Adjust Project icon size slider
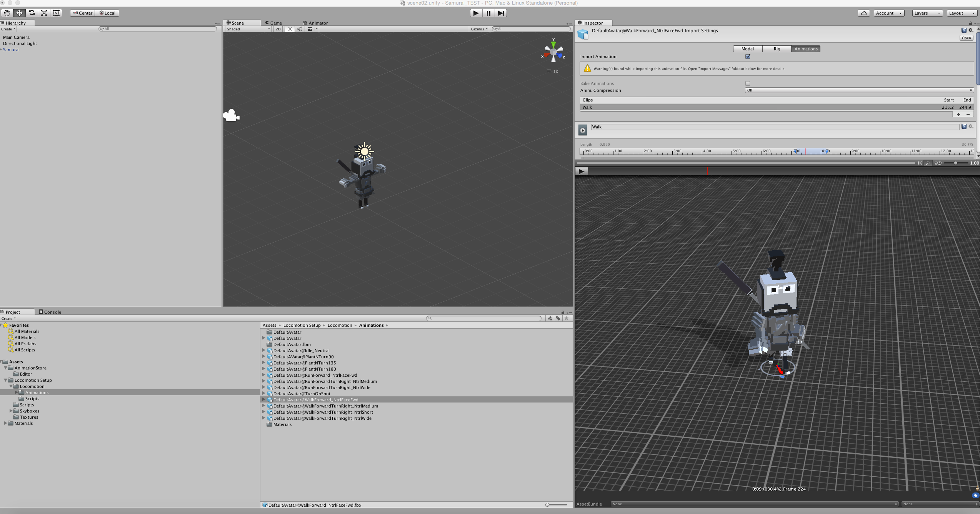Image resolution: width=980 pixels, height=514 pixels. click(x=557, y=505)
